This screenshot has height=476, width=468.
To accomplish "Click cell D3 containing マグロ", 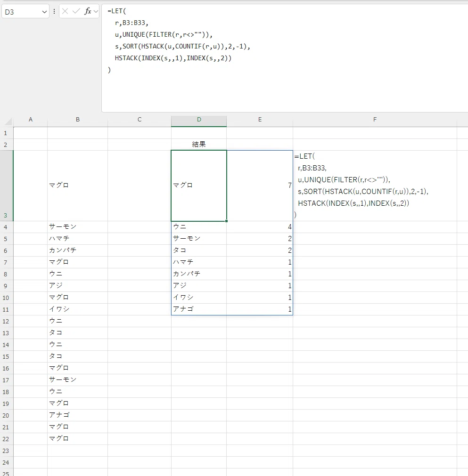I will pyautogui.click(x=199, y=186).
